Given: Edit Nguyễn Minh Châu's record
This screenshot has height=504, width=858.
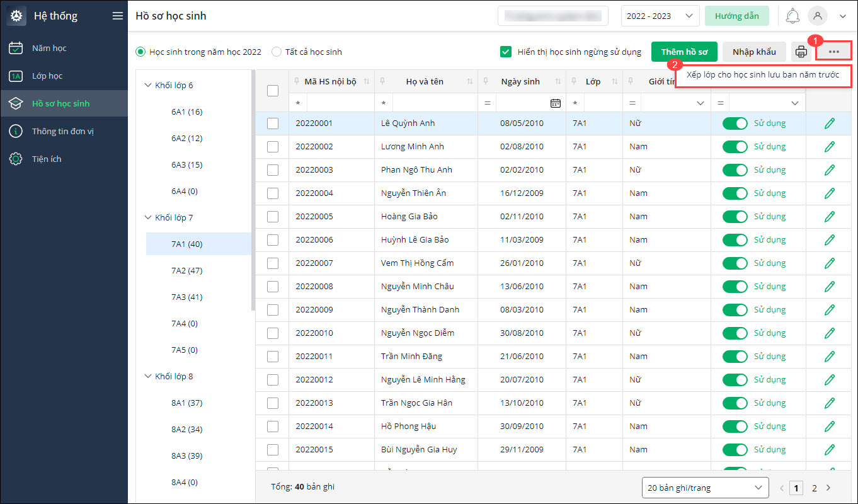Looking at the screenshot, I should pyautogui.click(x=830, y=287).
